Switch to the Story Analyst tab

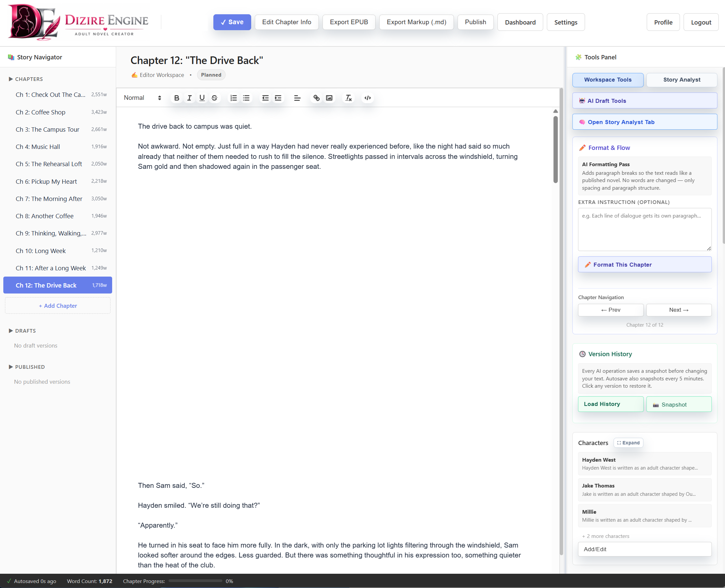pos(682,80)
